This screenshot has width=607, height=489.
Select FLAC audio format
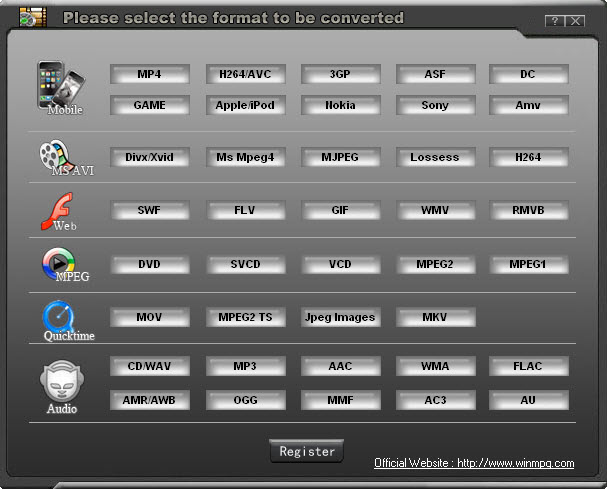click(x=528, y=366)
